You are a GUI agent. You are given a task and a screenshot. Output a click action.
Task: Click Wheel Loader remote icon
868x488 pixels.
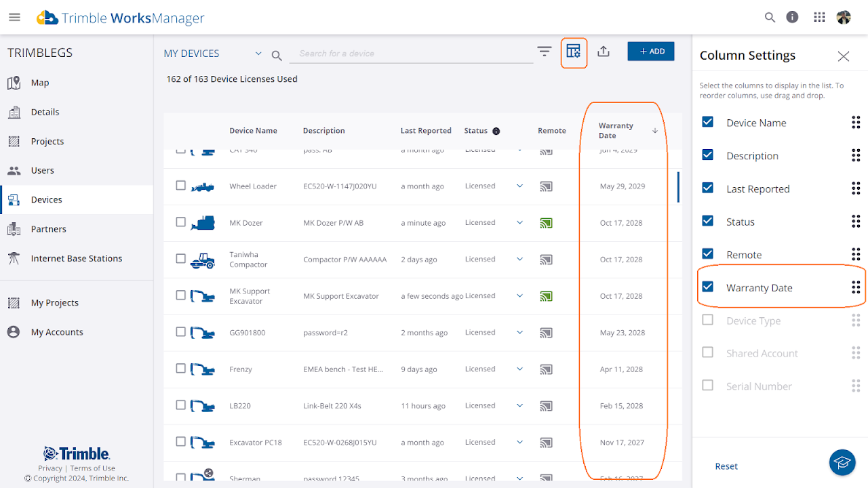point(546,186)
